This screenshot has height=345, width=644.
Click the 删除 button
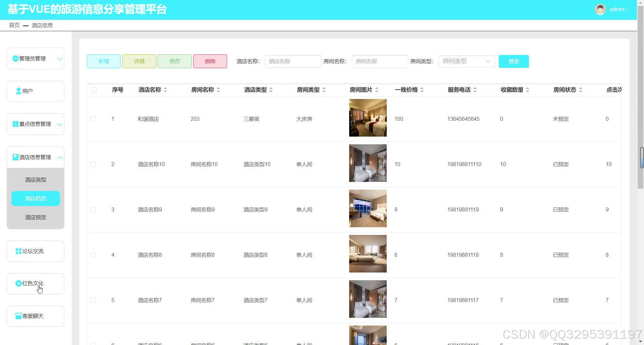tap(210, 61)
